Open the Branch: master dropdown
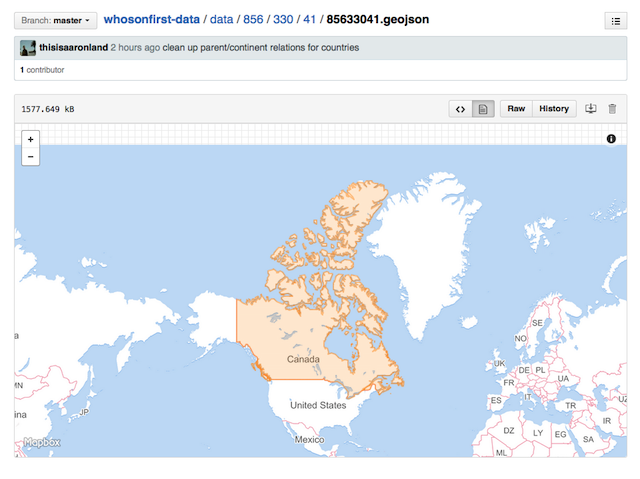 point(56,20)
